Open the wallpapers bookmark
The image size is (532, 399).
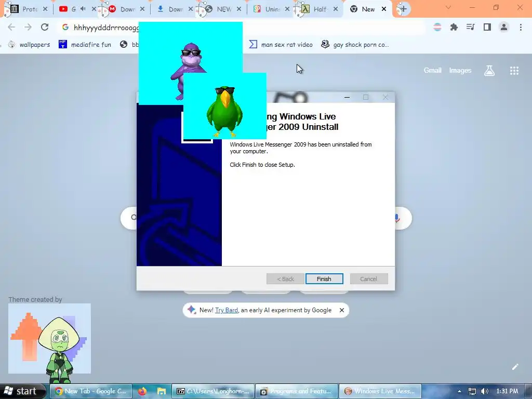coord(29,45)
